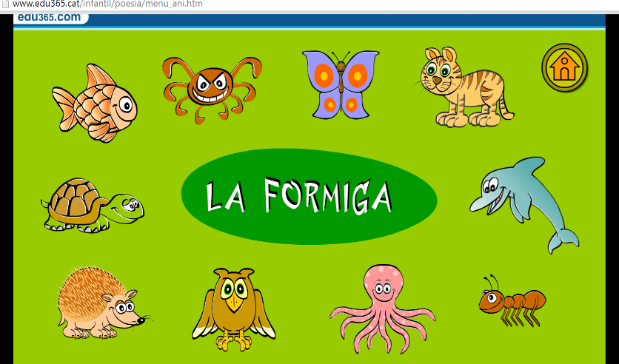Click the orange fish picture
The height and width of the screenshot is (364, 619).
pos(95,104)
